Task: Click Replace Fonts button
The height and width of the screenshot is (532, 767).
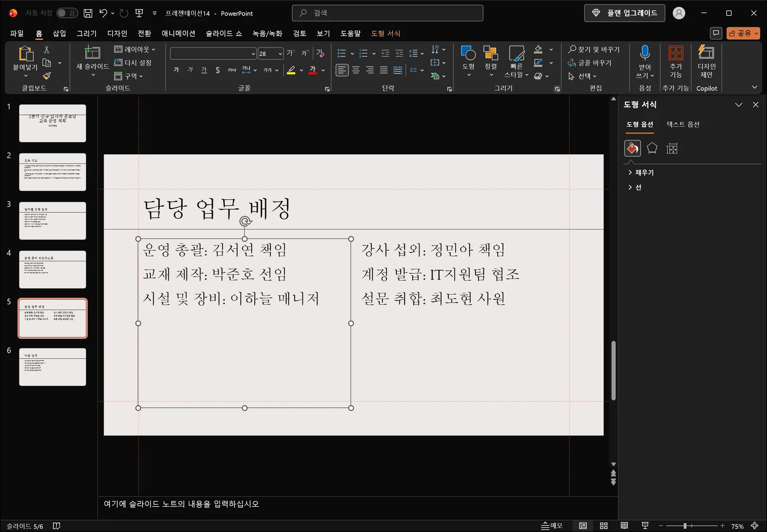Action: pyautogui.click(x=590, y=63)
